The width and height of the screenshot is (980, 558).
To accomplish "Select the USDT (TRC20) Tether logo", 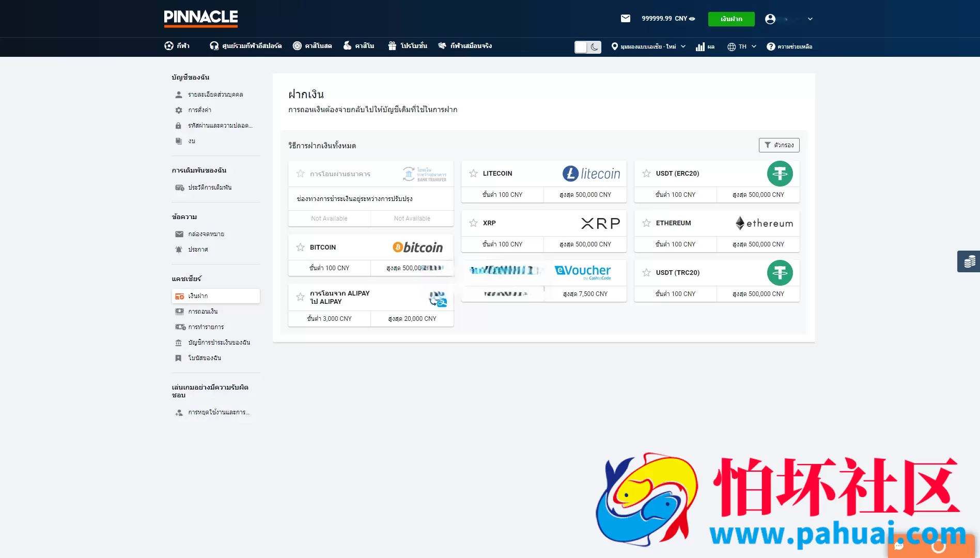I will point(780,273).
